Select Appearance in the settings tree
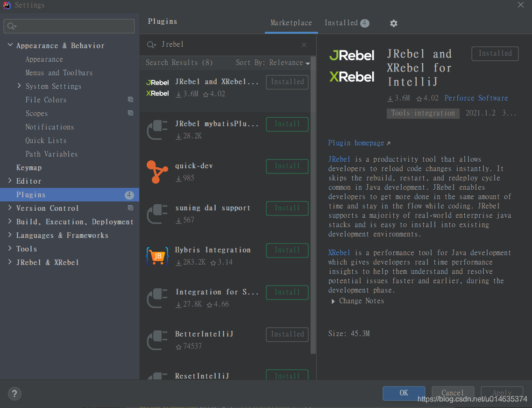The image size is (532, 408). [44, 59]
